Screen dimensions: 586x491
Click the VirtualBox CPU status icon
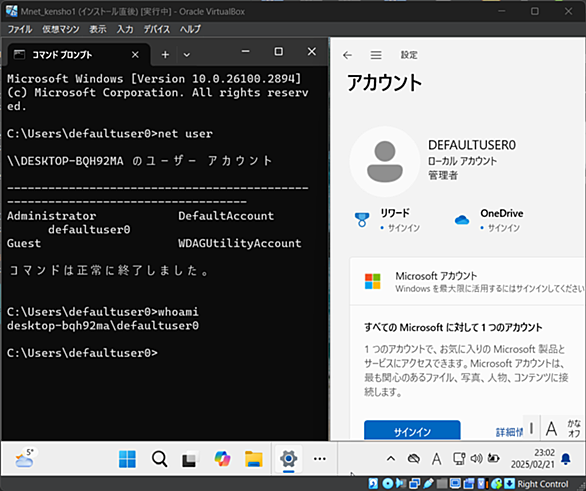tap(482, 484)
